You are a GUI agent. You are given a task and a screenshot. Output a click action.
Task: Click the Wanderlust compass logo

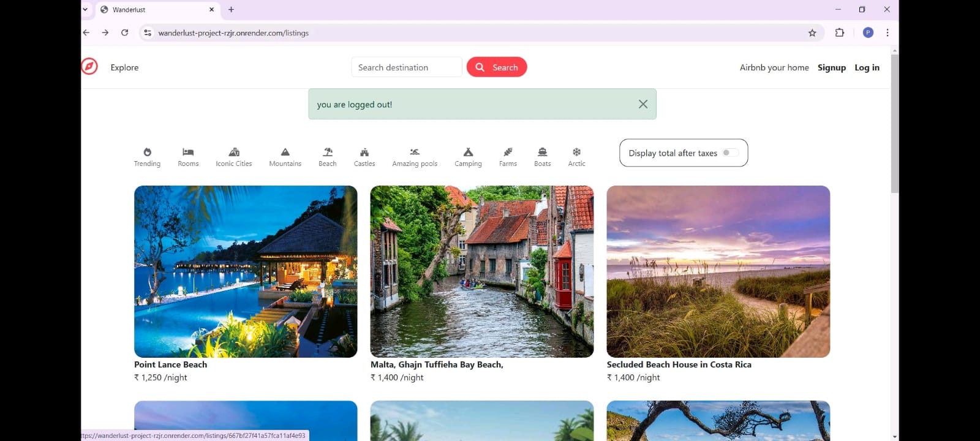click(x=89, y=66)
